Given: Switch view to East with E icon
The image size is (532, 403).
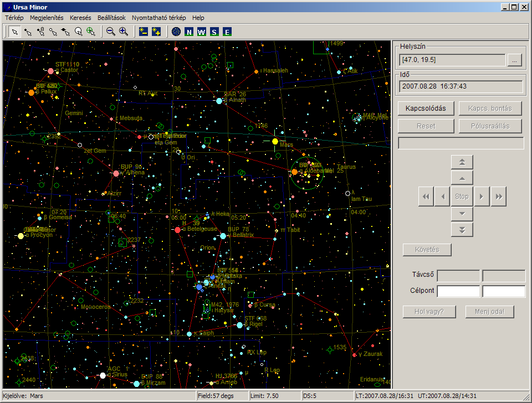Looking at the screenshot, I should [227, 32].
